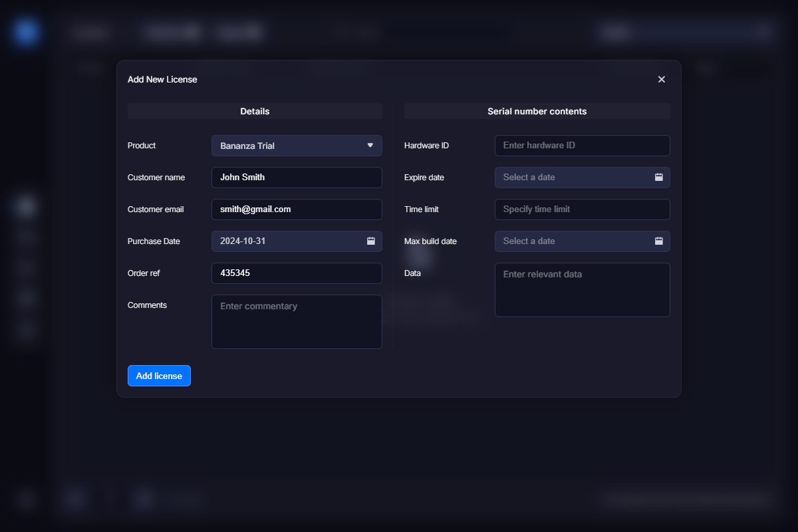798x532 pixels.
Task: Click the Serial number contents header
Action: click(537, 111)
